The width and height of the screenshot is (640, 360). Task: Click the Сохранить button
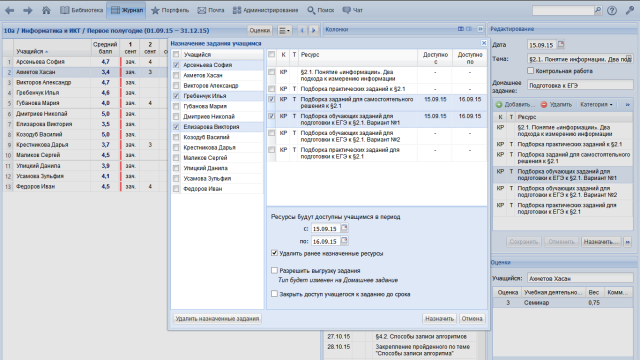[524, 242]
